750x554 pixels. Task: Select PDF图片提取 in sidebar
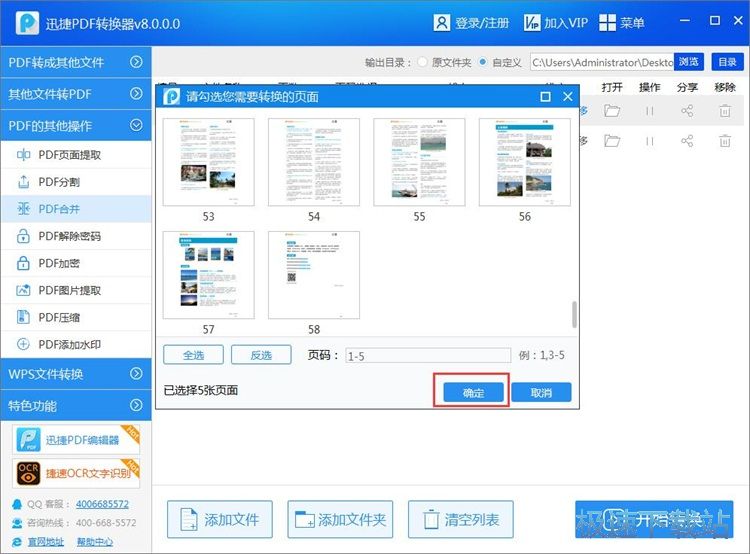point(76,290)
